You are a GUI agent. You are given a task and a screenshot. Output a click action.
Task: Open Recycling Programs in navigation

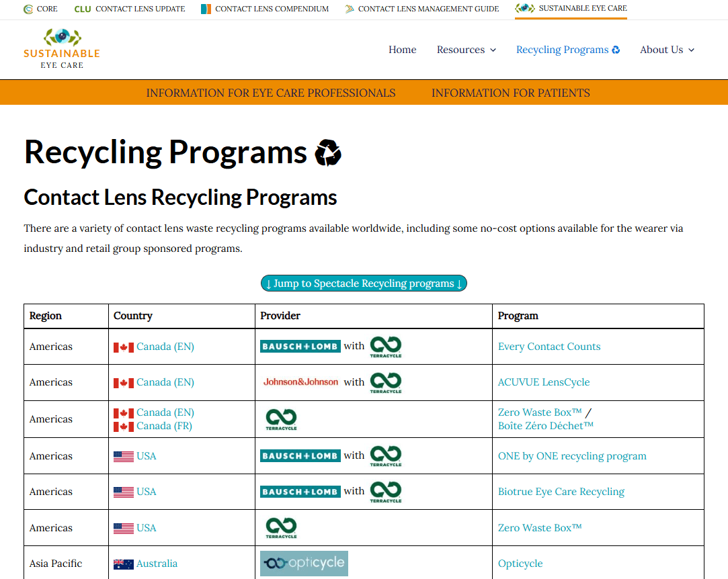click(x=567, y=50)
